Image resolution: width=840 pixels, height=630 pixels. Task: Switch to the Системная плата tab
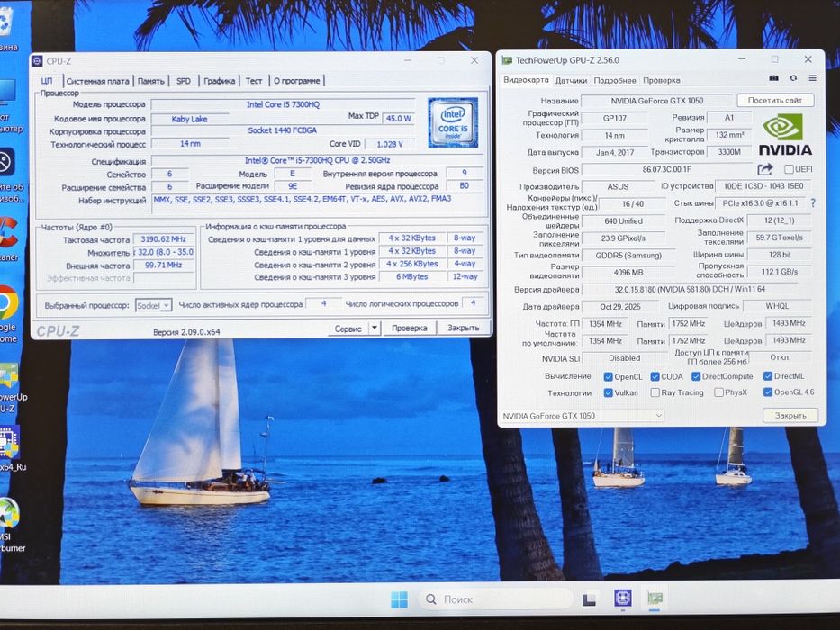tap(97, 81)
